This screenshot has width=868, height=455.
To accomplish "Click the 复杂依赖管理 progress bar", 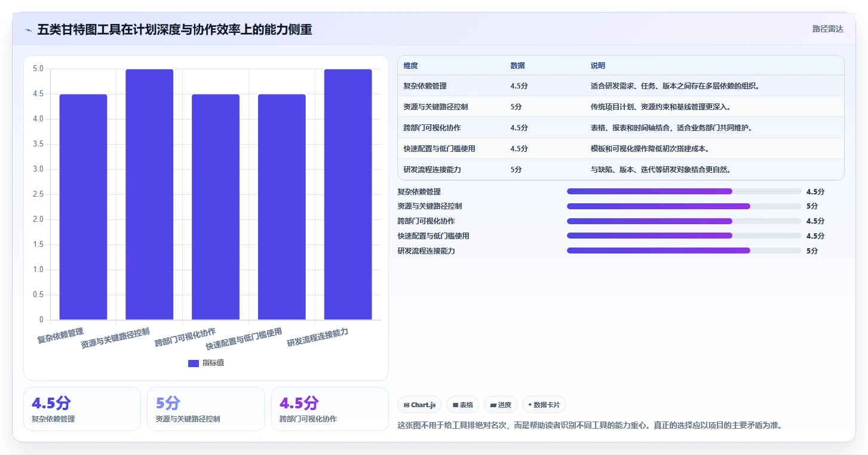I will [684, 191].
